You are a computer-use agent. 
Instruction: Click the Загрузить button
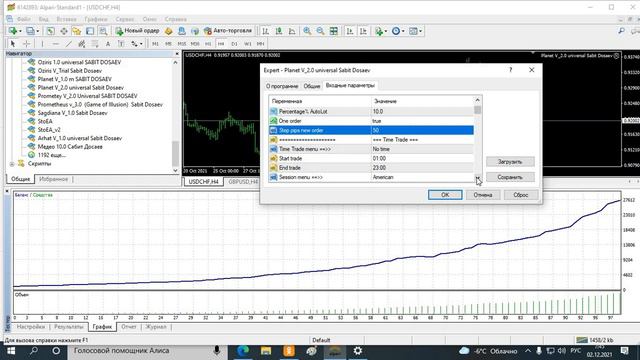(510, 162)
